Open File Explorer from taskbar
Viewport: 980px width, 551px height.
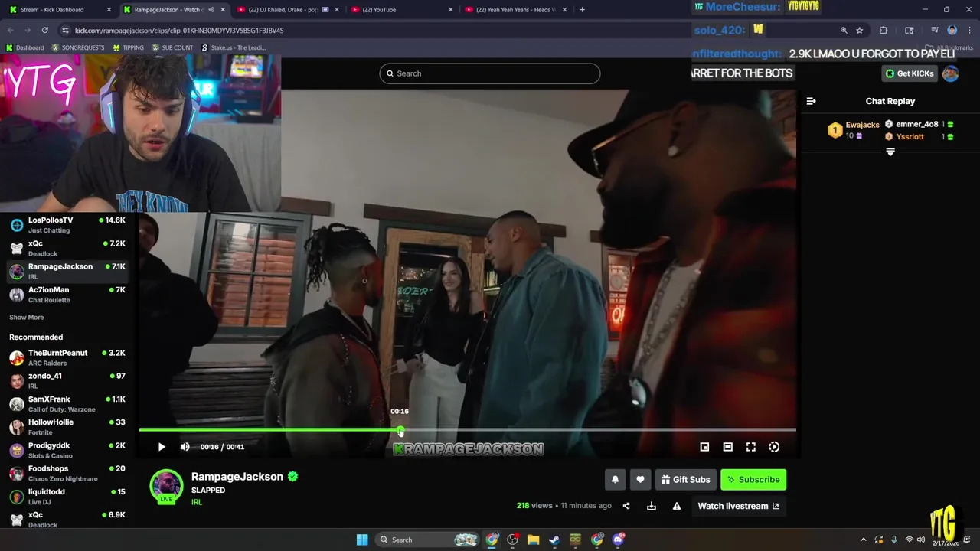534,540
